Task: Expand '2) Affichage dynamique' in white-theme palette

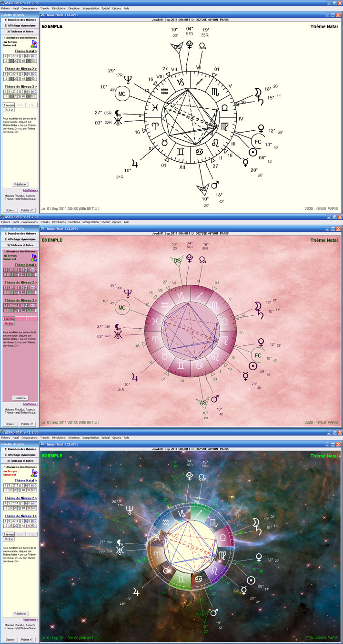Action: click(20, 25)
